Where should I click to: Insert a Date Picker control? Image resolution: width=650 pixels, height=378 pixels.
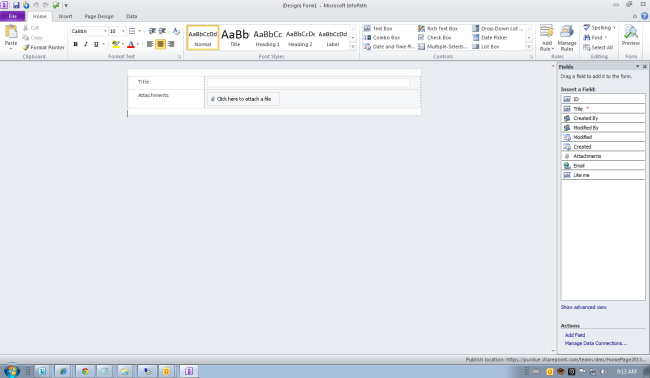[x=490, y=38]
